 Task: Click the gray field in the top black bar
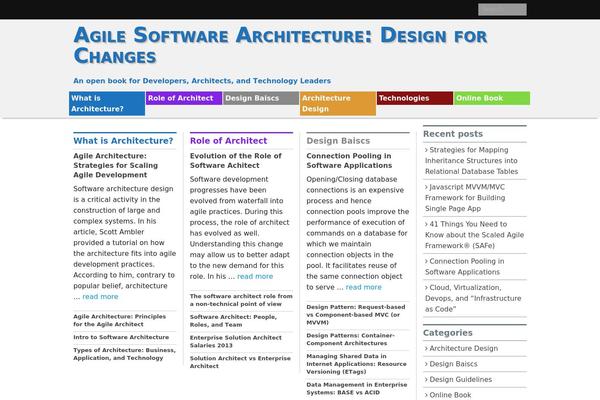502,10
